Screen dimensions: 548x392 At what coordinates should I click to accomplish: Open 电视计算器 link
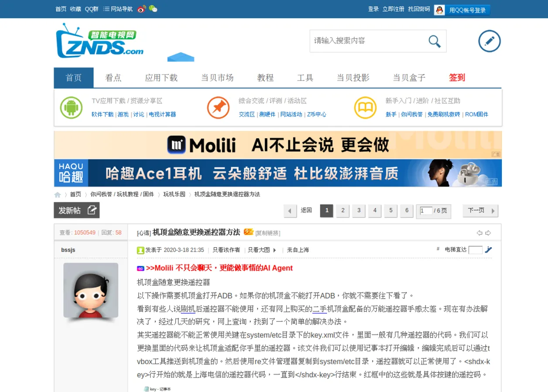[163, 115]
